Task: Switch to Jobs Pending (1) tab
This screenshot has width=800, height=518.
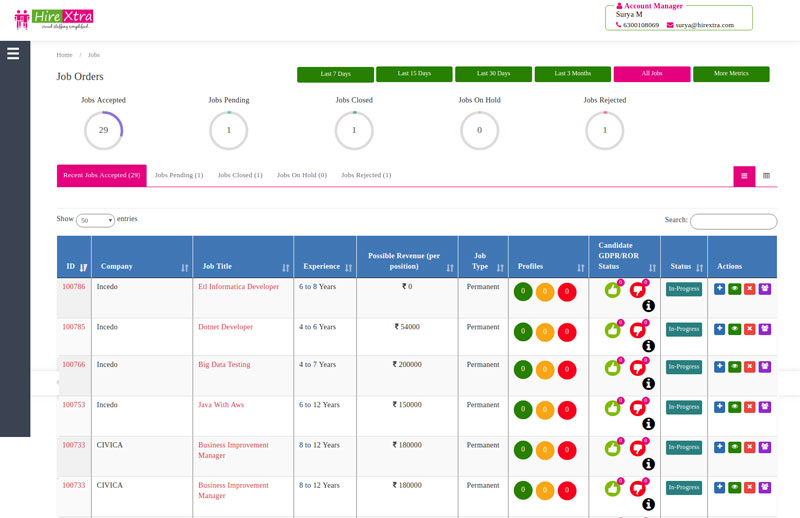Action: 179,176
